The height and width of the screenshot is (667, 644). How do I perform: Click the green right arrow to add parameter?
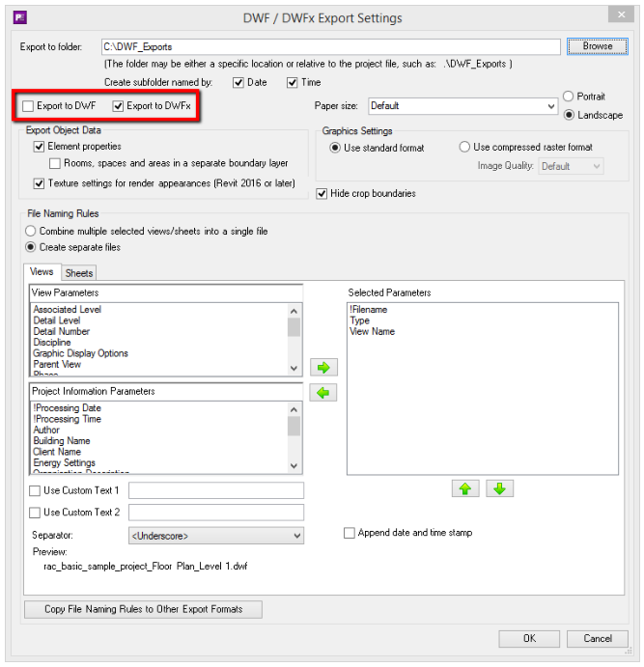[323, 368]
